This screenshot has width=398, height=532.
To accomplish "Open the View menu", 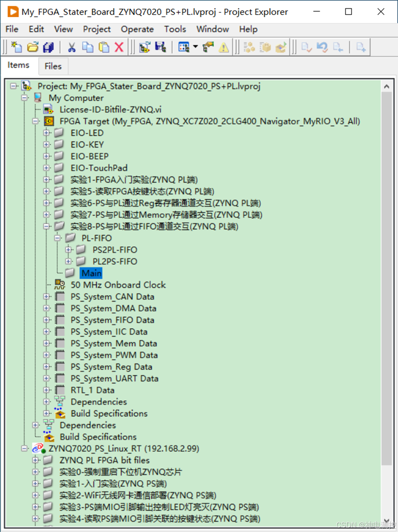I will (63, 29).
